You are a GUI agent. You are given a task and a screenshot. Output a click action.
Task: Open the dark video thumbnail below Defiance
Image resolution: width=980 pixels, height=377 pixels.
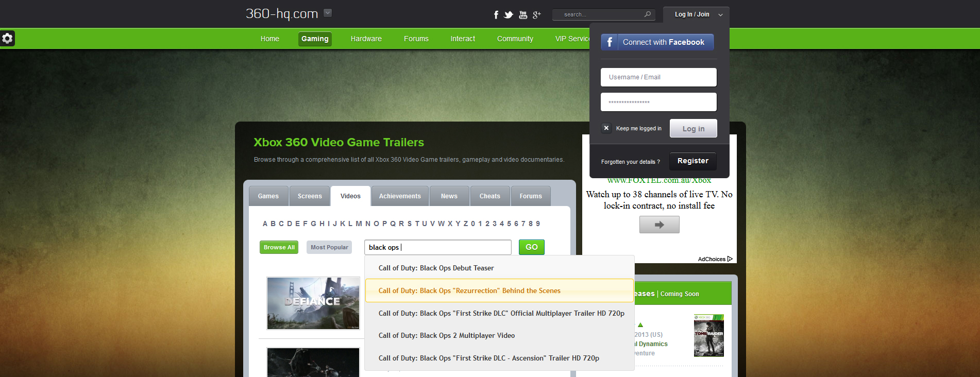(x=313, y=363)
